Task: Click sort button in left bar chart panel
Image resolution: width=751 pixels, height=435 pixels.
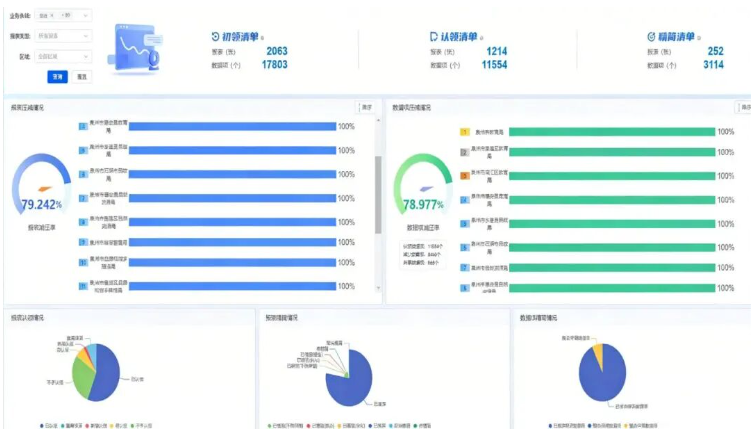Action: (x=366, y=107)
